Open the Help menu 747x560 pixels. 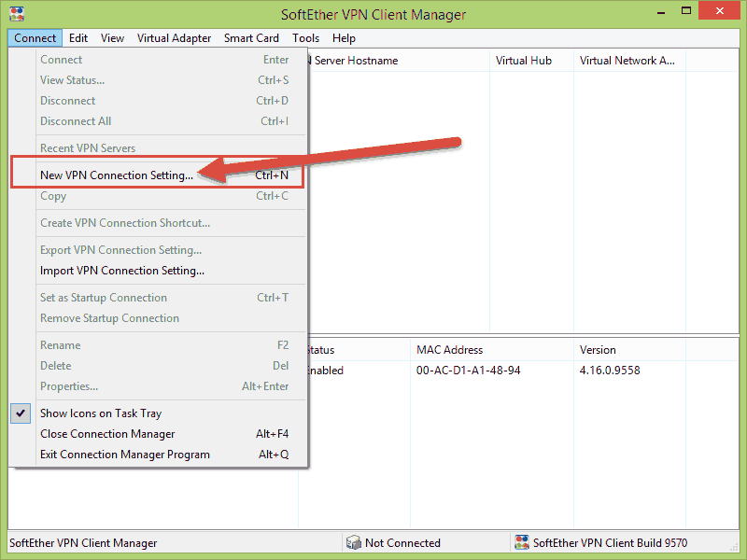(344, 38)
